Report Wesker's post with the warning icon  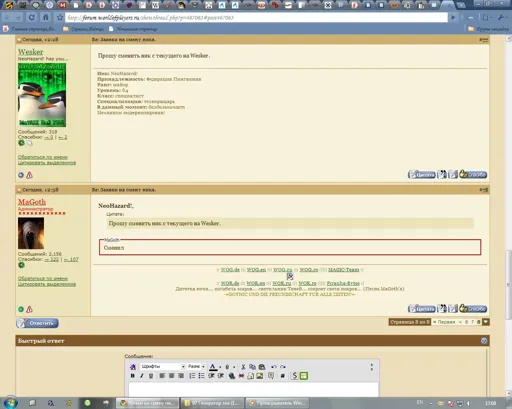[29, 175]
